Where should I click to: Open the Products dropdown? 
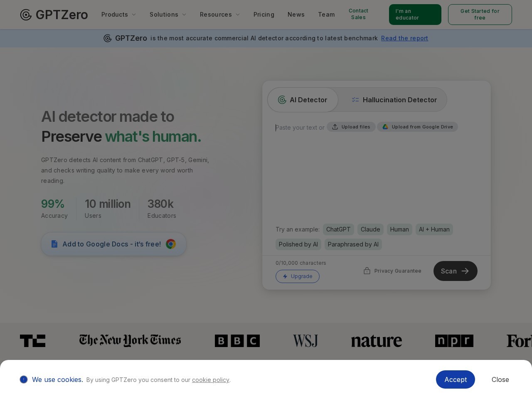pos(118,15)
